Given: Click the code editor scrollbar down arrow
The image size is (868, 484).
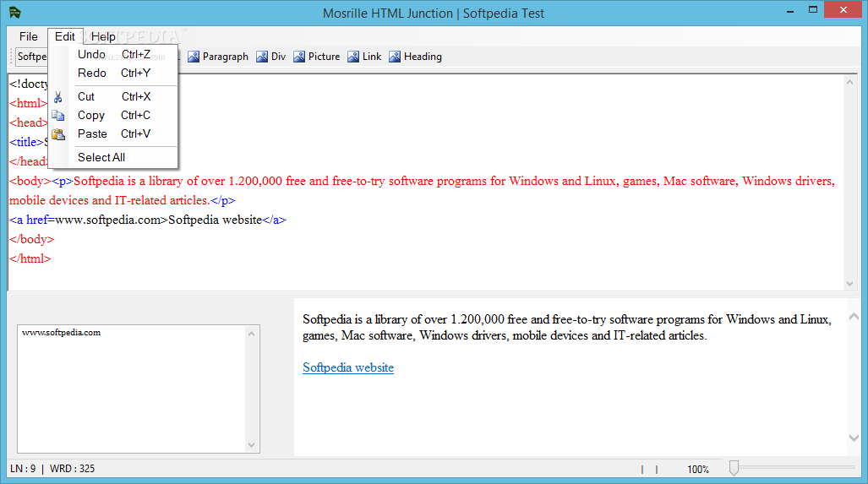Looking at the screenshot, I should pyautogui.click(x=849, y=284).
